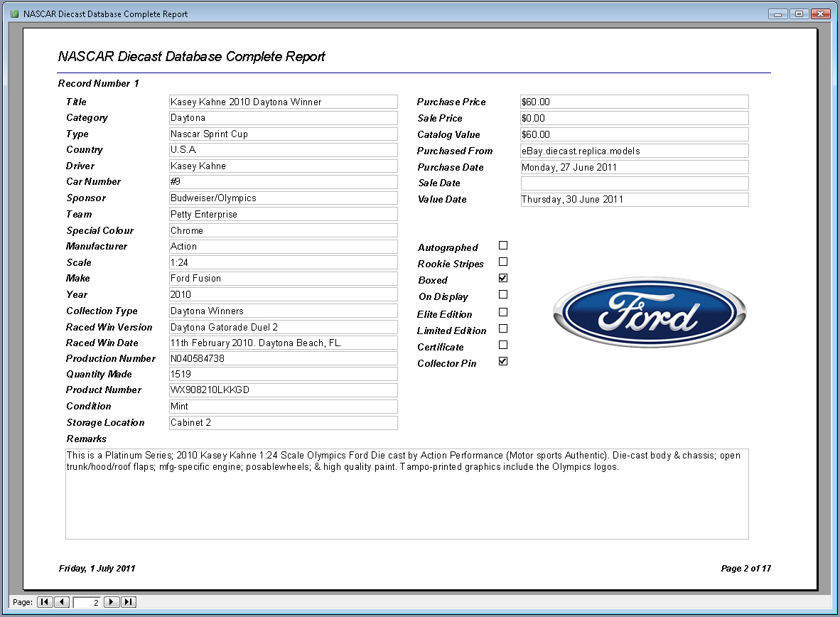
Task: Select the Catalog Value field
Action: tap(635, 134)
